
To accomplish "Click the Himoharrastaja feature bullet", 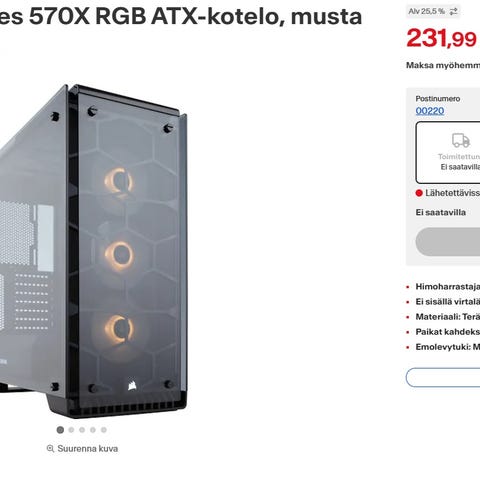I will [x=447, y=287].
